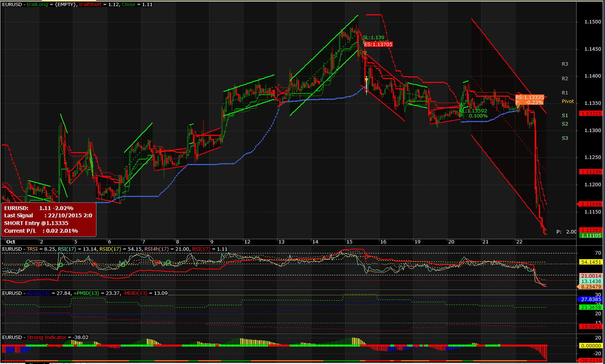Image resolution: width=605 pixels, height=364 pixels.
Task: Click the 1.1400 price axis label
Action: pos(593,76)
